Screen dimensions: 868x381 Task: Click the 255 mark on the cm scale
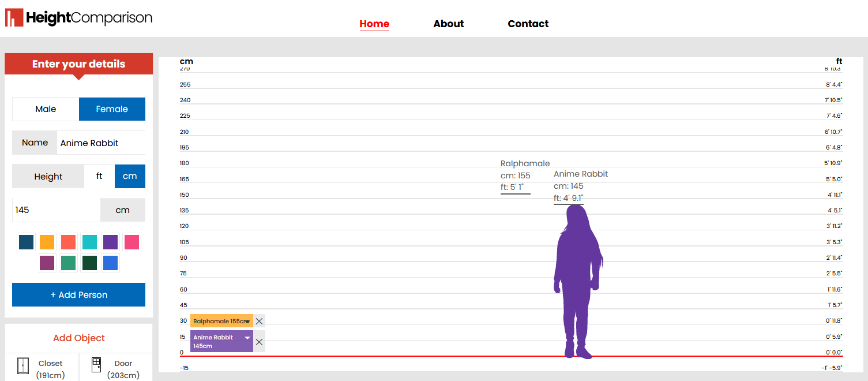click(185, 85)
